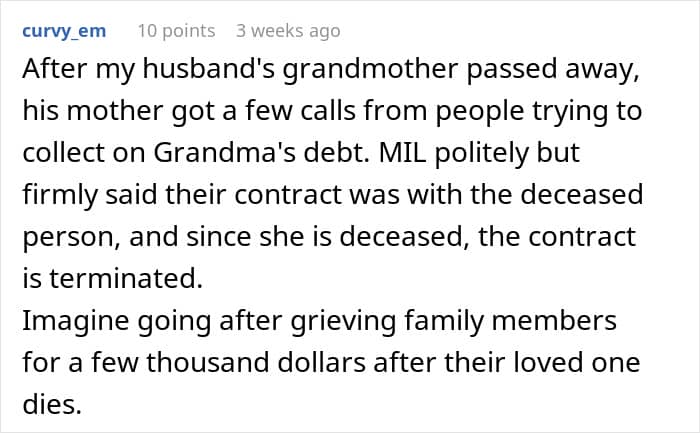Open the curvy_em user profile link
This screenshot has width=700, height=433.
click(64, 31)
